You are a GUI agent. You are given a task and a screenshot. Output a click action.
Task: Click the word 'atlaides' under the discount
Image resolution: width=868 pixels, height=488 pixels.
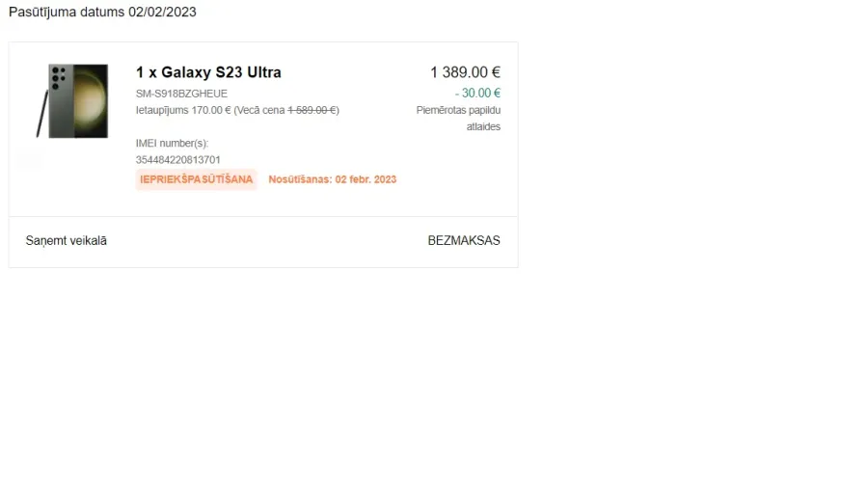point(483,126)
